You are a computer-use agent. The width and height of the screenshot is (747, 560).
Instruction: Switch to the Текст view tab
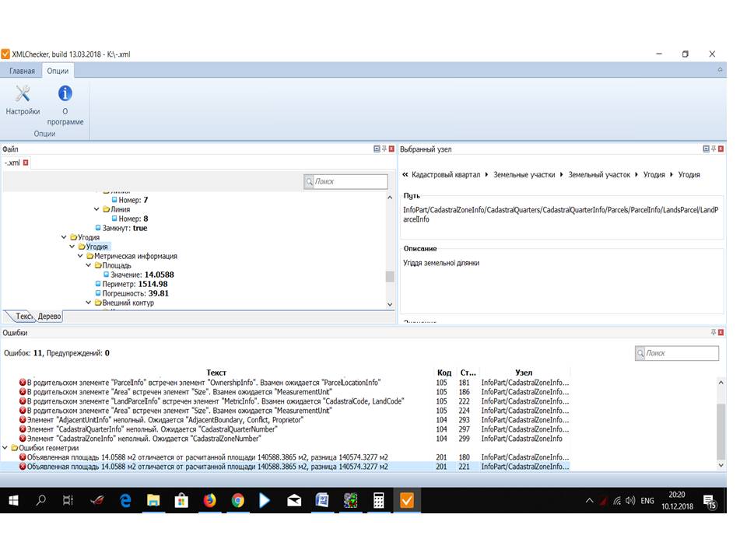pos(23,316)
